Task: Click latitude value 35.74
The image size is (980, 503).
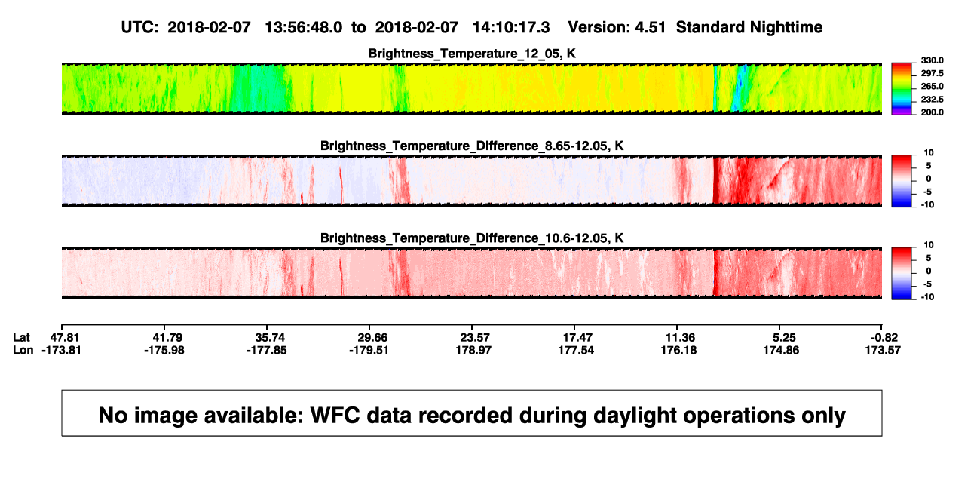Action: pos(270,337)
